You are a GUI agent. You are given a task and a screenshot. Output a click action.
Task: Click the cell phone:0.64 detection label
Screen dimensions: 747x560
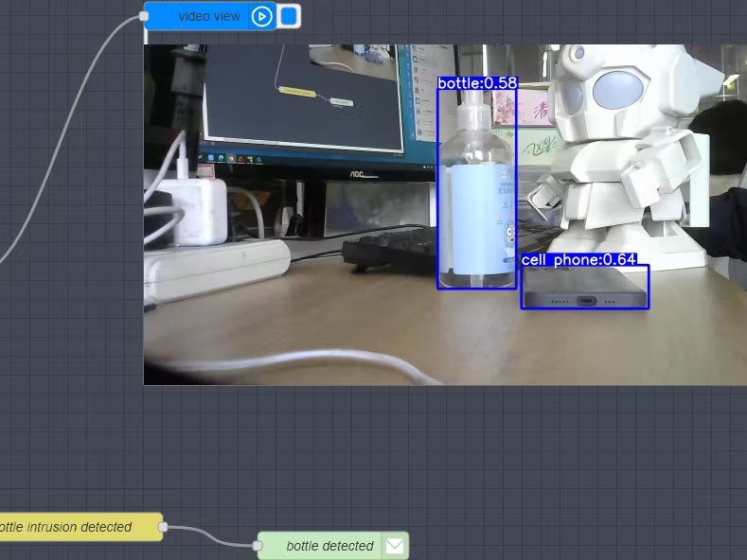tap(578, 259)
